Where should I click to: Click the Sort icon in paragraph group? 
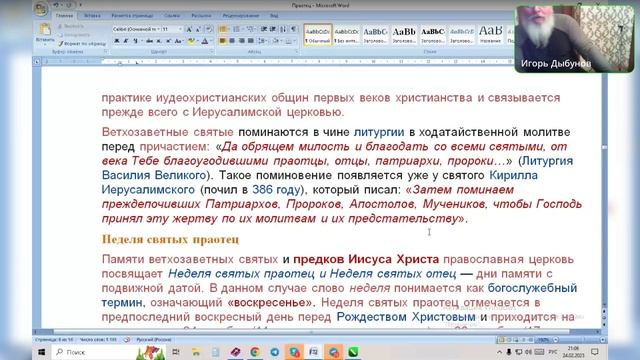click(283, 29)
